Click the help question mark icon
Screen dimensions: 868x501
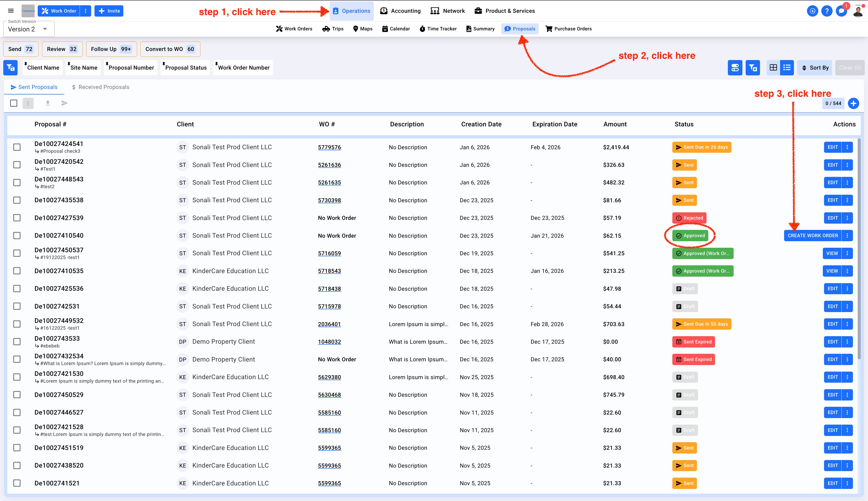pyautogui.click(x=827, y=11)
